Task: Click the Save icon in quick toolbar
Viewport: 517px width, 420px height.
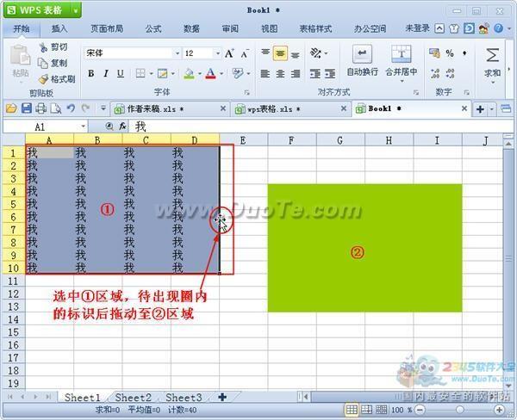Action: [27, 108]
